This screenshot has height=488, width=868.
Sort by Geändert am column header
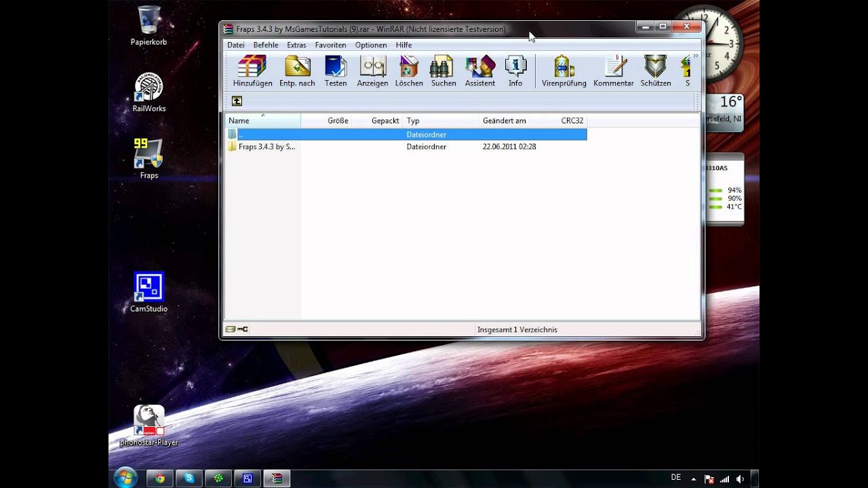(x=511, y=121)
